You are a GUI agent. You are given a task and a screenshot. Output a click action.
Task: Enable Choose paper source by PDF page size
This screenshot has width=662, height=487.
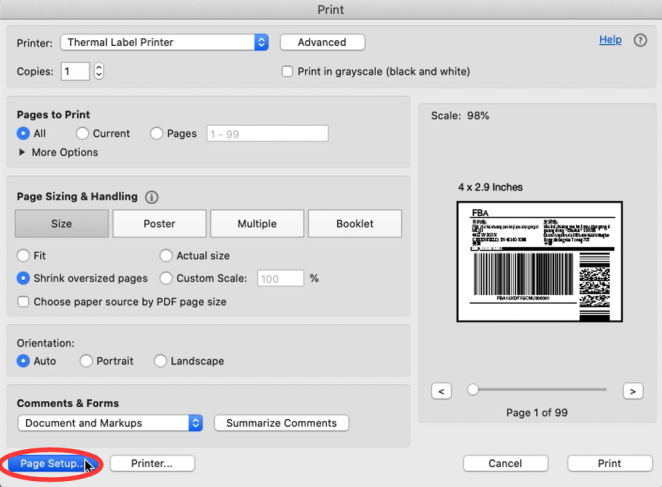coord(23,302)
